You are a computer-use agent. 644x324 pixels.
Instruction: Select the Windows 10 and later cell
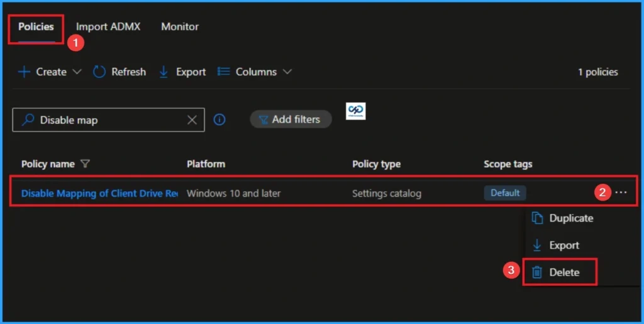pyautogui.click(x=234, y=193)
